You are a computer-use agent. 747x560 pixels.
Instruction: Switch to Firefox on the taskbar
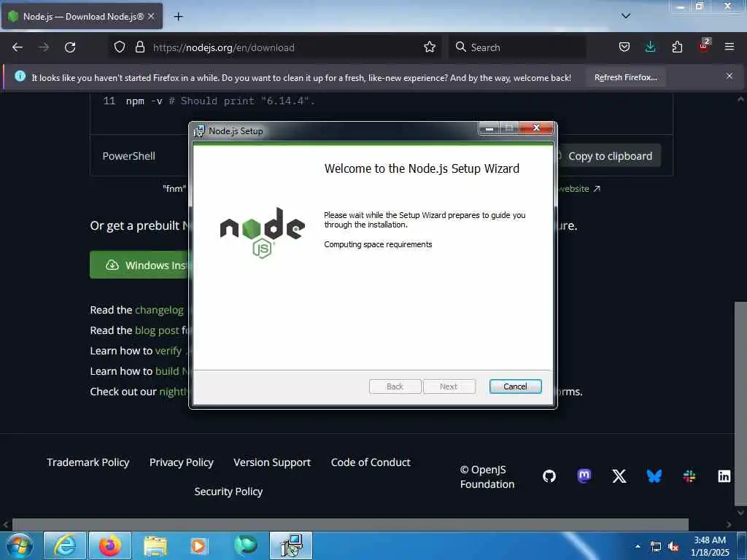coord(110,545)
